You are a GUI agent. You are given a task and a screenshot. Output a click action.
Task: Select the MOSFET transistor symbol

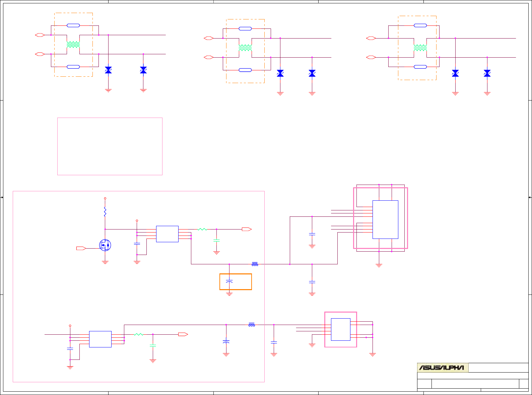pos(105,245)
